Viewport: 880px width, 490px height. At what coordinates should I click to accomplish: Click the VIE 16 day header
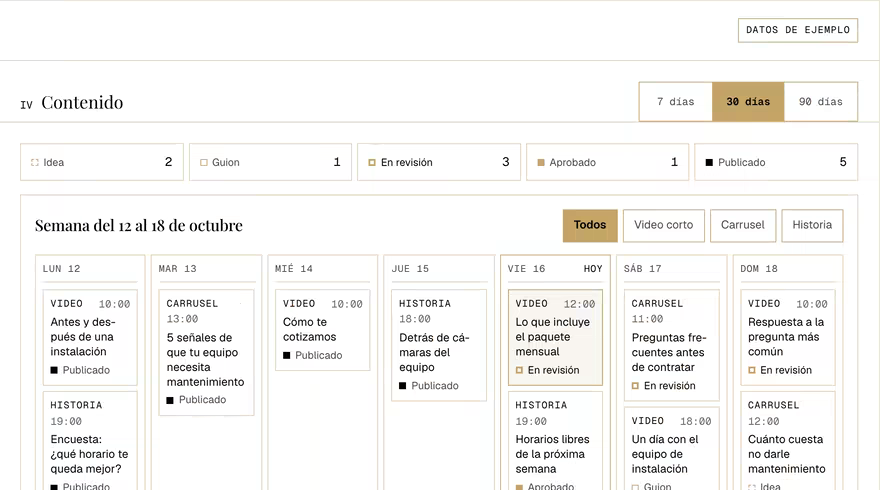(x=526, y=269)
